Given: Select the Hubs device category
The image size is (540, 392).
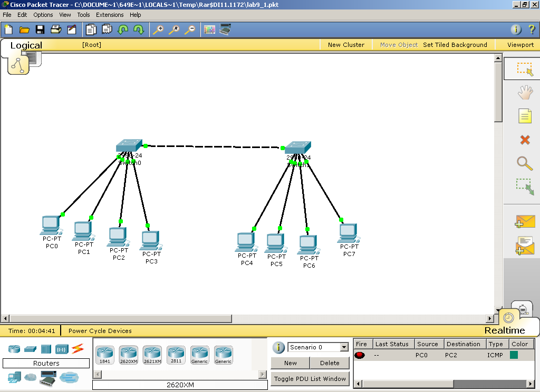Looking at the screenshot, I should [46, 349].
